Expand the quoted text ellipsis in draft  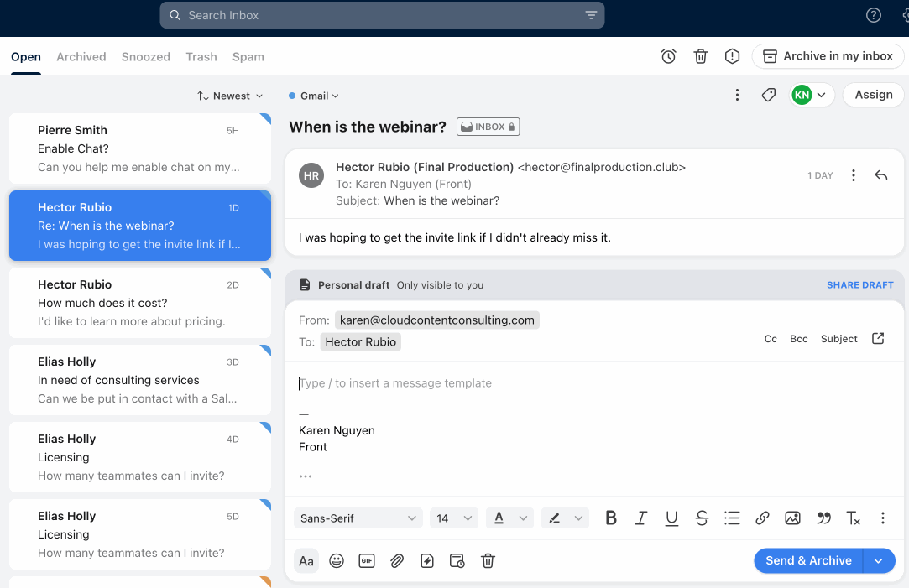306,476
